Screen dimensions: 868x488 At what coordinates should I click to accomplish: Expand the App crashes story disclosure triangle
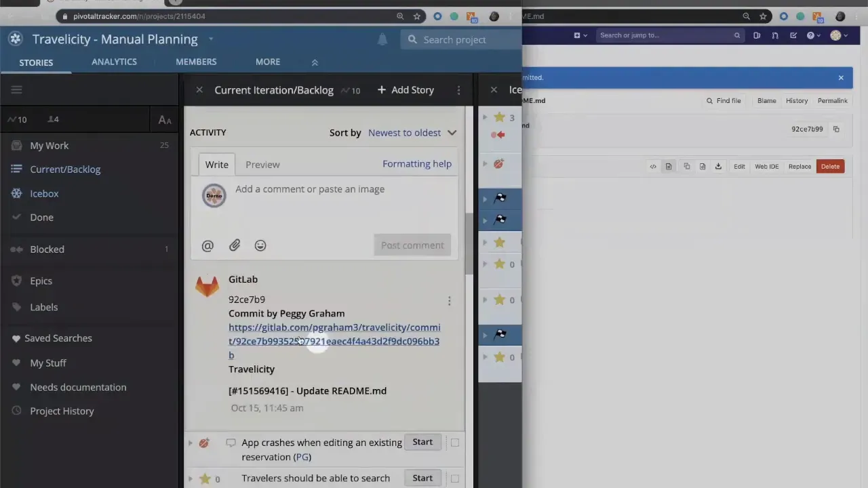pos(191,443)
